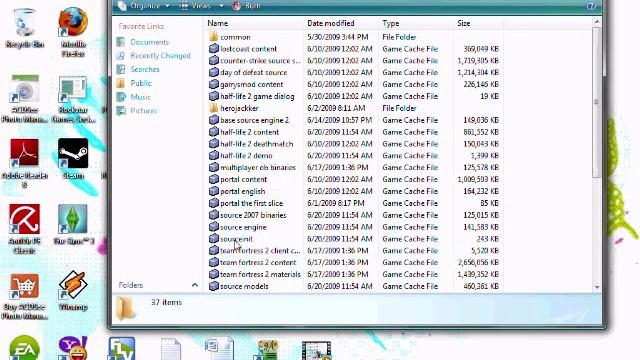Image resolution: width=640 pixels, height=360 pixels.
Task: Click the portal content cache file icon
Action: click(213, 179)
